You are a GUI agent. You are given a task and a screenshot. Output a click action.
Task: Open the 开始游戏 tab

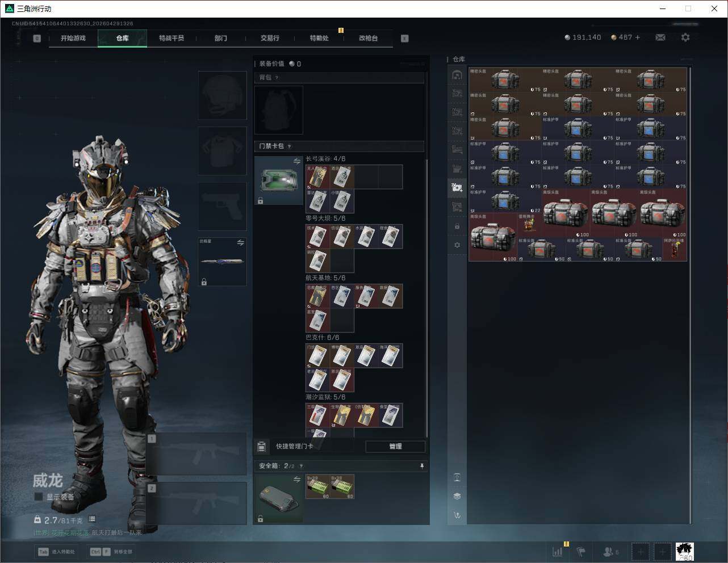73,38
